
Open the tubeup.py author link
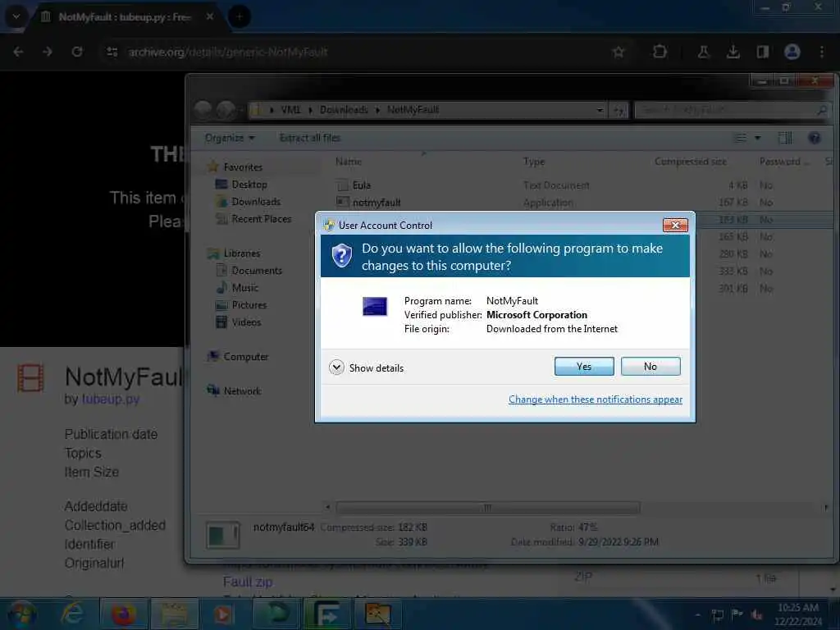(x=111, y=399)
